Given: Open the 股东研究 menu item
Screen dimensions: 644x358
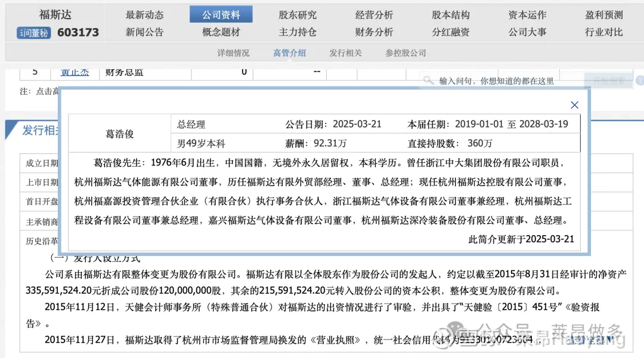Looking at the screenshot, I should [298, 15].
